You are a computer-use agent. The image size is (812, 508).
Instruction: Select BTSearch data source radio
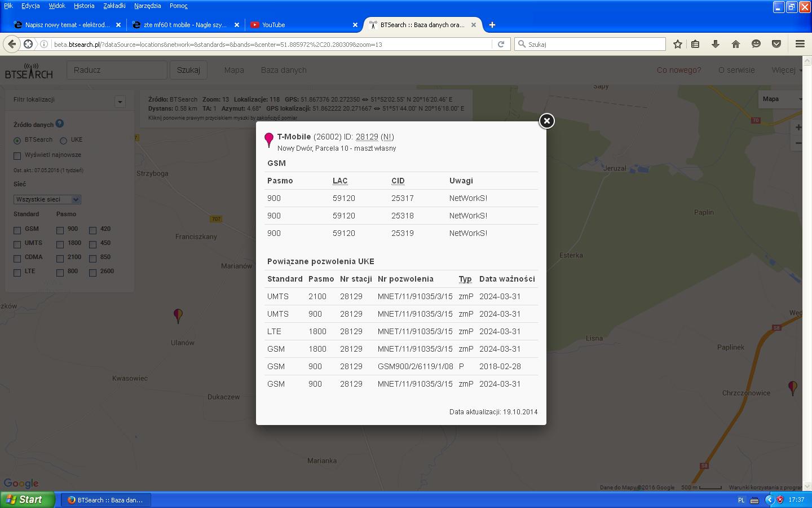click(x=17, y=141)
